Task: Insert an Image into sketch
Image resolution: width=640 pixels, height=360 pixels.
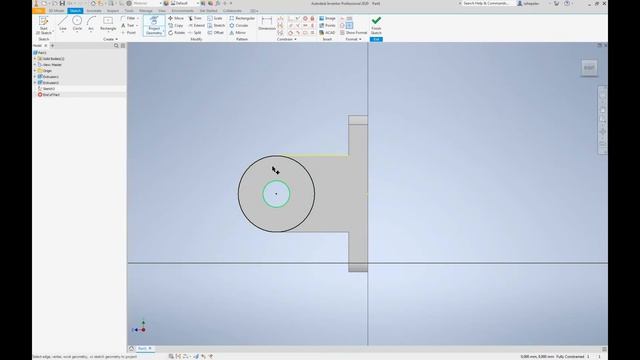Action: (327, 18)
